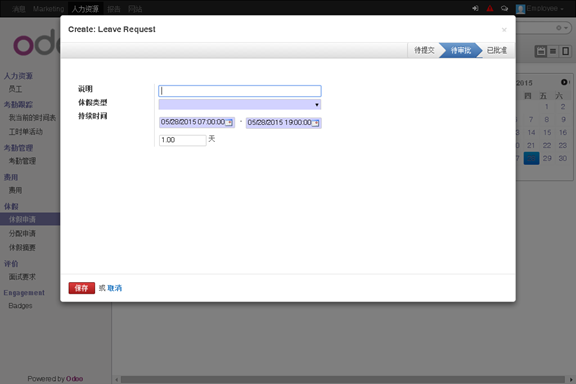Click the Odoo logo
Screen dimensions: 576x384
[37, 43]
